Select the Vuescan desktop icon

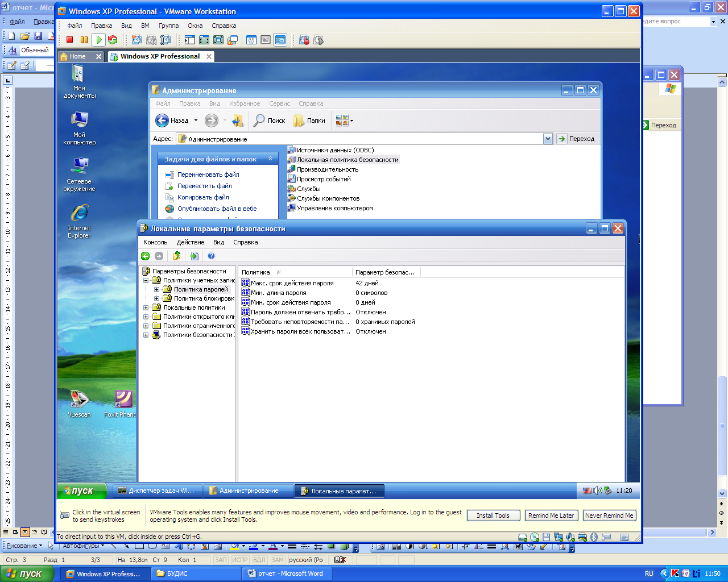click(x=80, y=404)
